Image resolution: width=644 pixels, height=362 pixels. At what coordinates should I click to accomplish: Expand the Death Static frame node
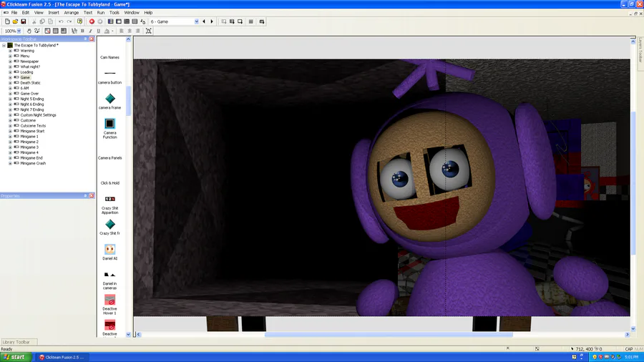10,83
